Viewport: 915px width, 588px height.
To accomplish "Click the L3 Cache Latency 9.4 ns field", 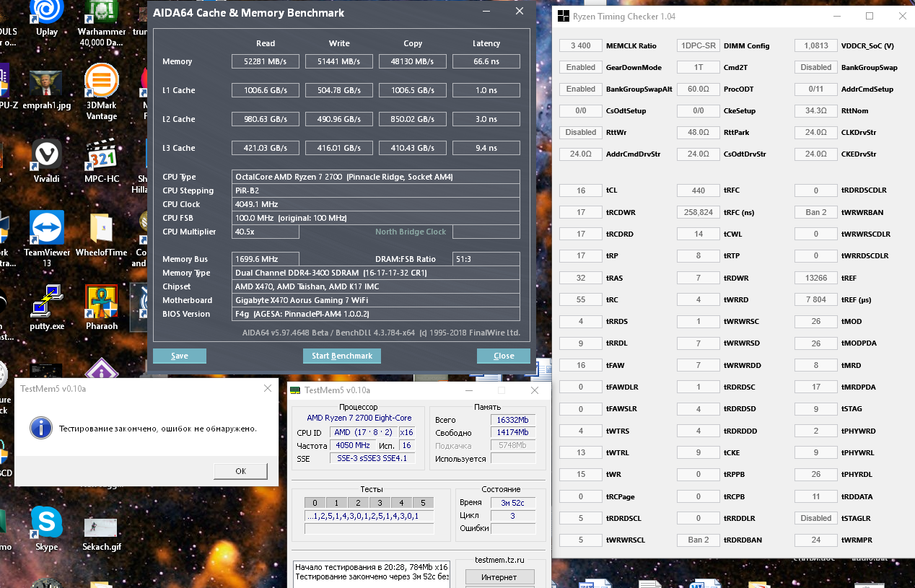I will (486, 148).
